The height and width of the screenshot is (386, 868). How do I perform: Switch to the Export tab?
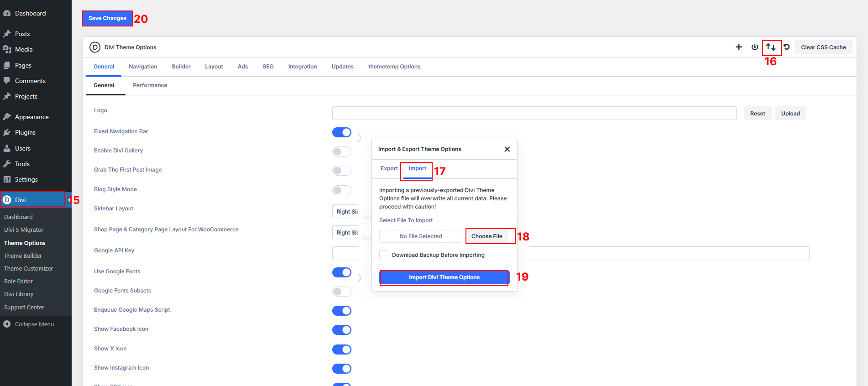click(389, 168)
